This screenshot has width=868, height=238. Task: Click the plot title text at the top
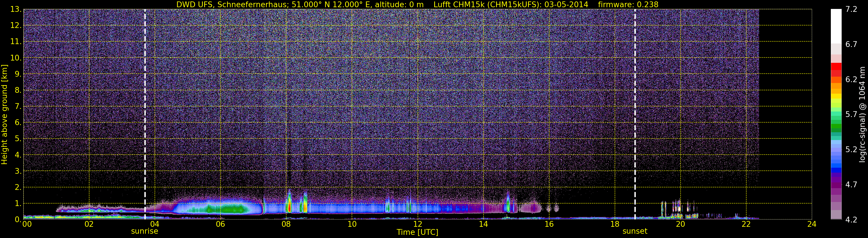pos(417,4)
